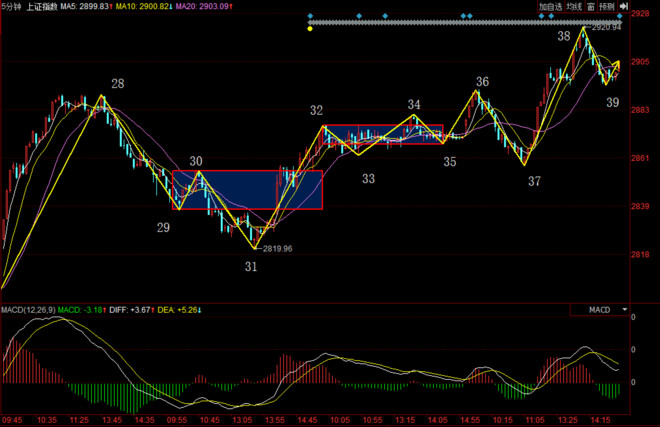Image resolution: width=660 pixels, height=427 pixels.
Task: Toggle the 均线 moving average button
Action: pos(574,6)
